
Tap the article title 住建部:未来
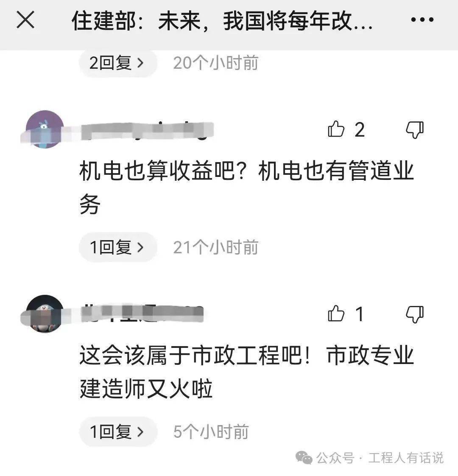[x=222, y=21]
